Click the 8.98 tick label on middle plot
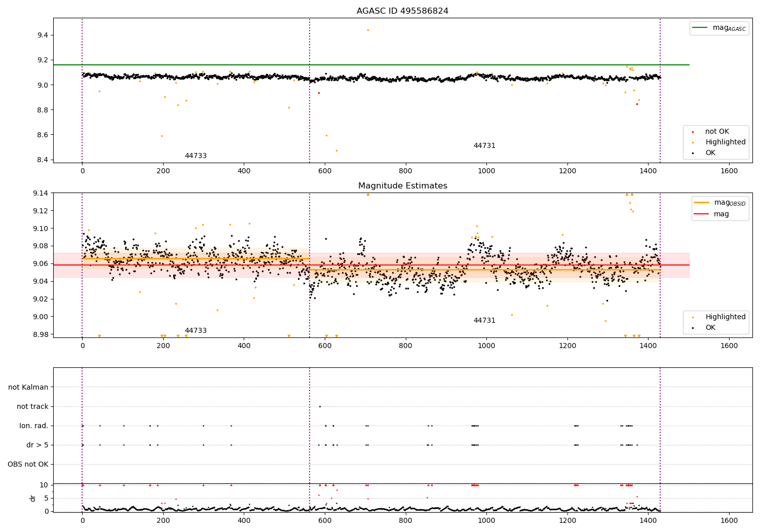760x532 pixels. click(x=41, y=334)
